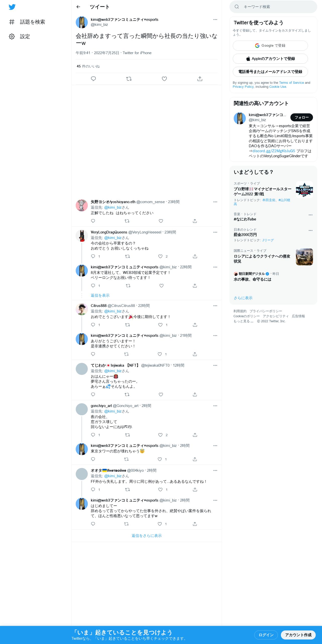Open more options on the main tweet
322x644 pixels.
click(215, 20)
